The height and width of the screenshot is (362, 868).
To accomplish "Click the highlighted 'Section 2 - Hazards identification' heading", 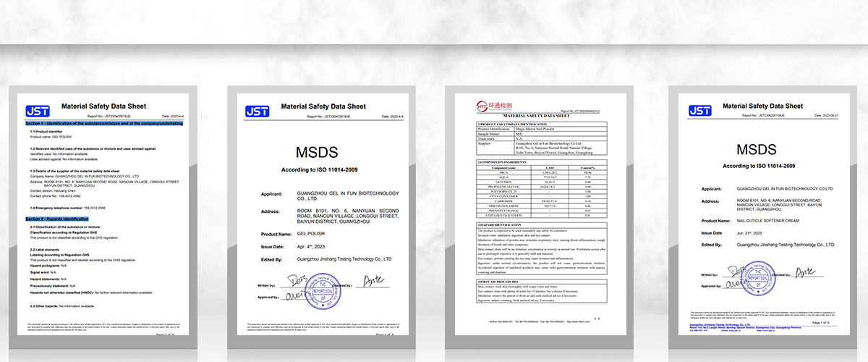I will click(x=57, y=219).
